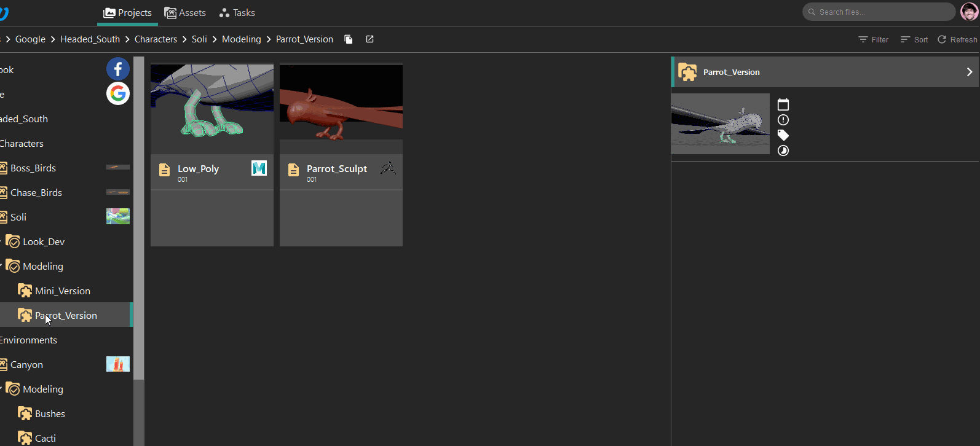980x446 pixels.
Task: Focus the Search files field
Action: (x=879, y=12)
